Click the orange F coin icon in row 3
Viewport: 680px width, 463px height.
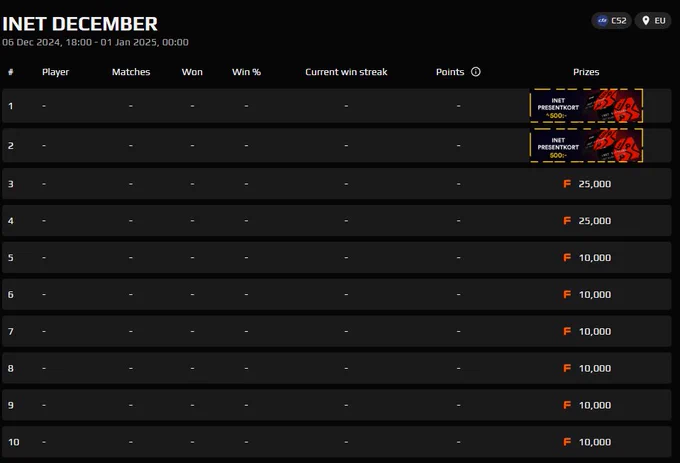(567, 184)
